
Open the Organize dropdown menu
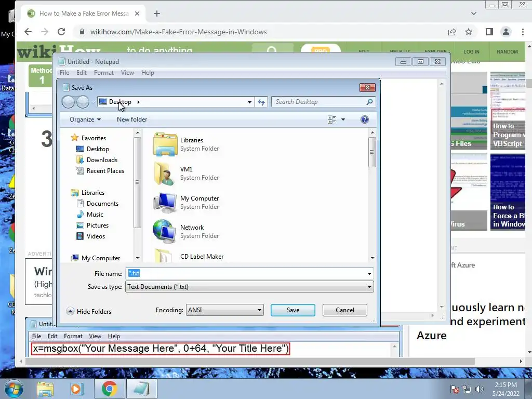(85, 119)
